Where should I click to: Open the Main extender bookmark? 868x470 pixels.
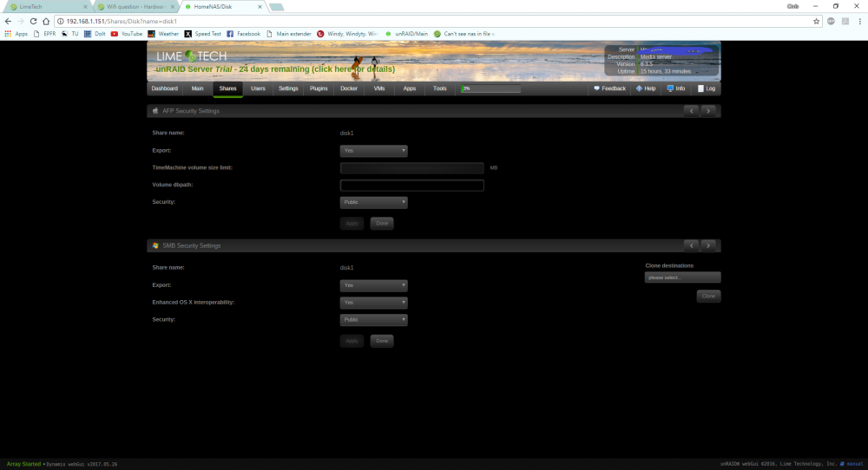tap(288, 34)
